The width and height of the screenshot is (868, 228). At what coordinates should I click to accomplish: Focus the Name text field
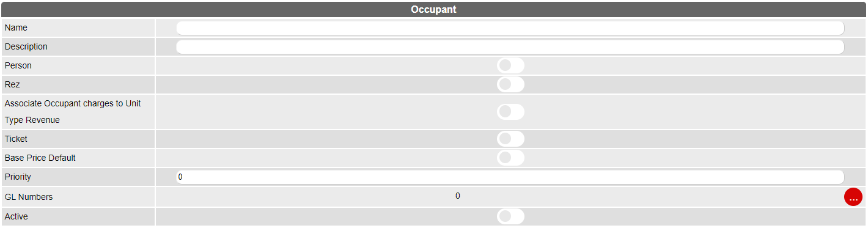[510, 28]
